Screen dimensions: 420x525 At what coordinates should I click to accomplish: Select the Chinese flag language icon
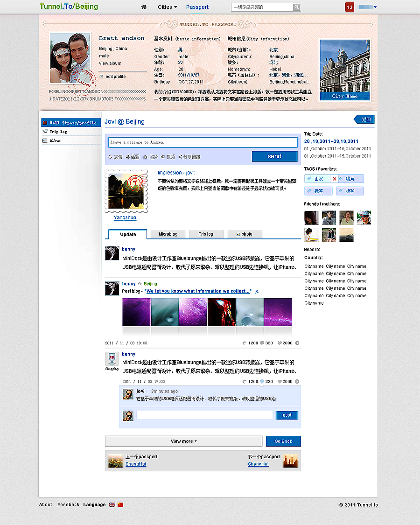click(x=120, y=504)
